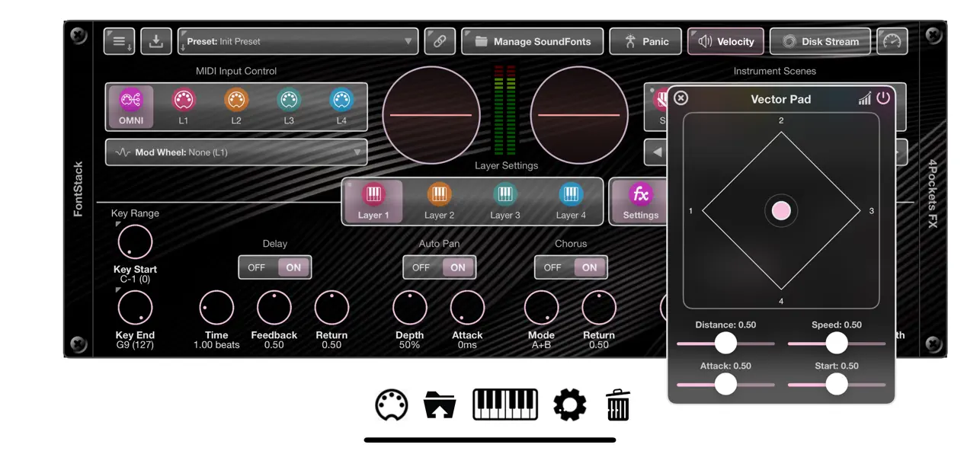Open the speedometer icon at top right

(x=892, y=41)
